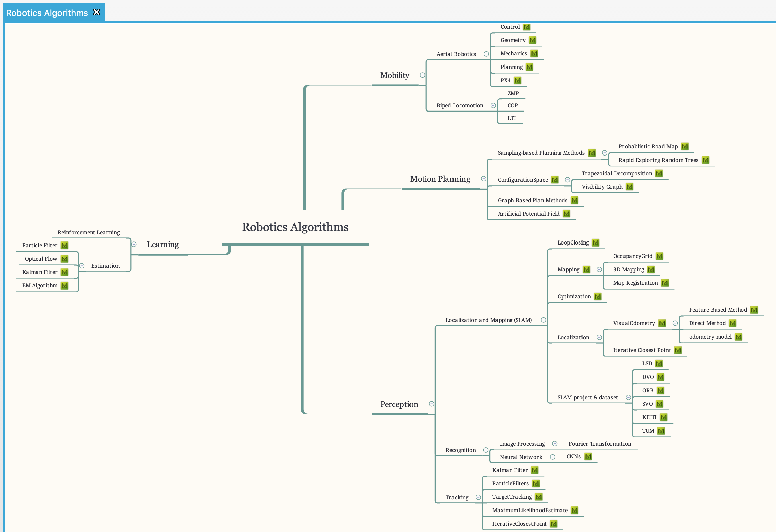Open markdown note icon beside PX4
Screen dimensions: 776x532
(x=517, y=81)
